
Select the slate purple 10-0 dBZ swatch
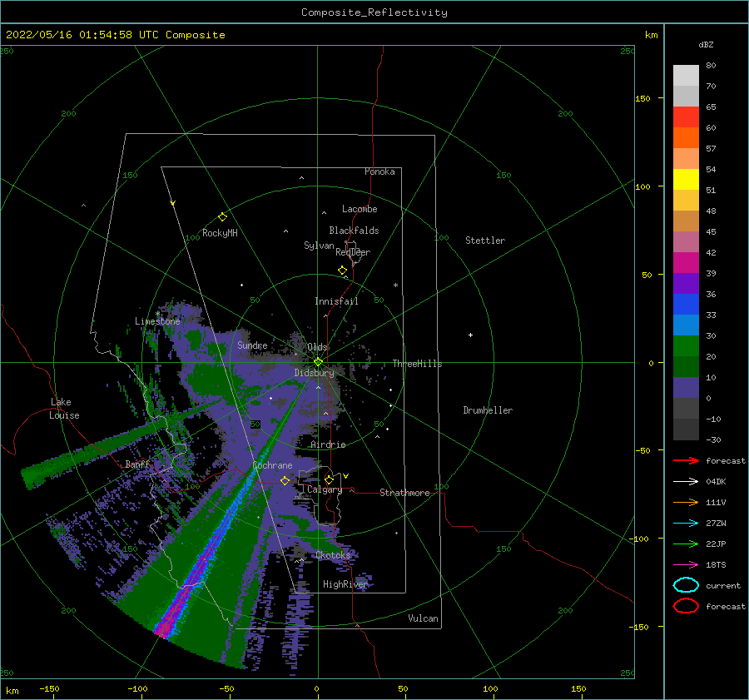[686, 388]
